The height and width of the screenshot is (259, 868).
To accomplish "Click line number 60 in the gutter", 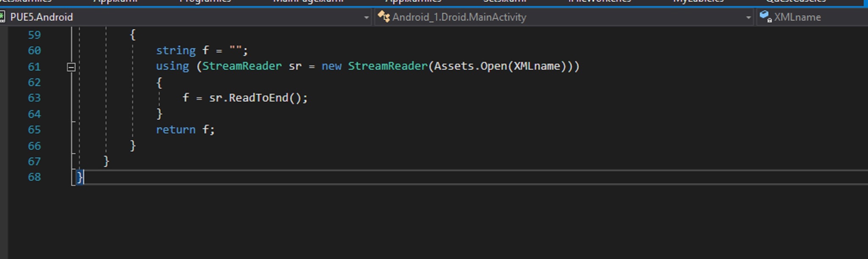I will pyautogui.click(x=34, y=51).
